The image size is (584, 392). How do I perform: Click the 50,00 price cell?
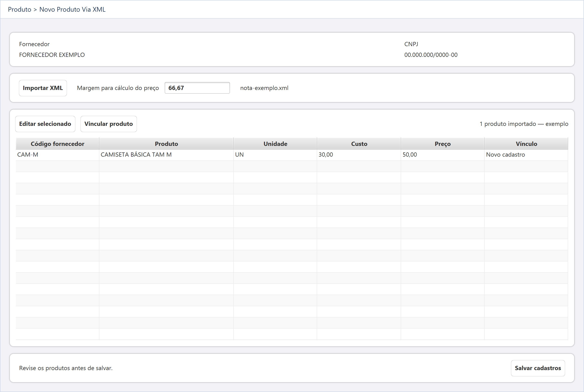(x=443, y=155)
